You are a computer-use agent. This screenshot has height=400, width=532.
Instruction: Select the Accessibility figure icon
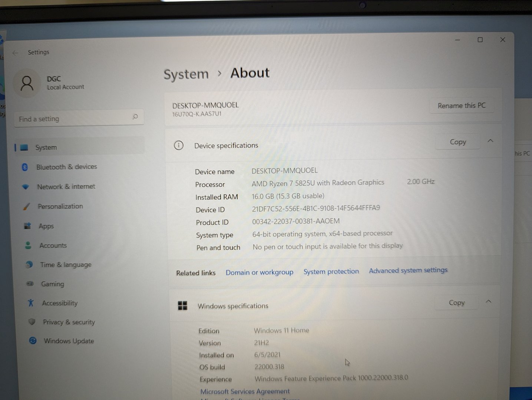pyautogui.click(x=31, y=303)
